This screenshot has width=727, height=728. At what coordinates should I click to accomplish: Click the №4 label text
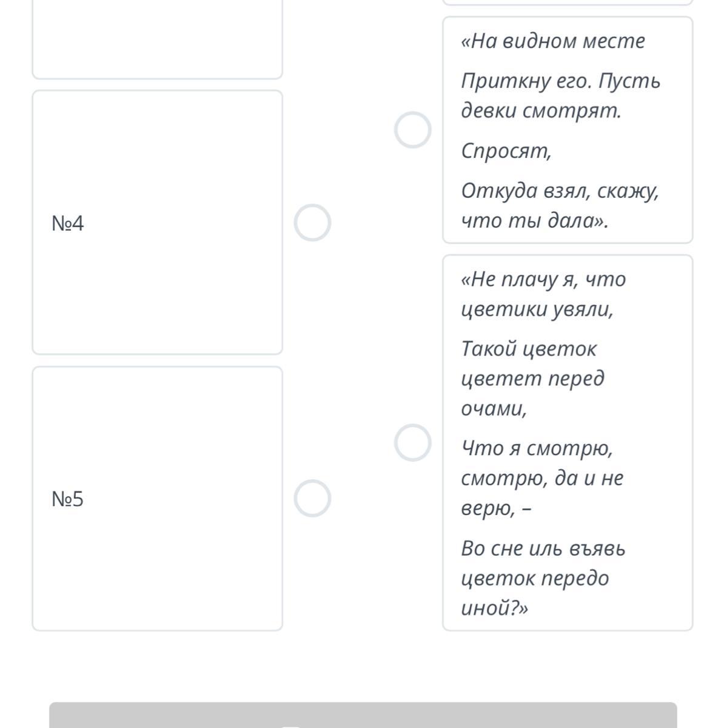pos(68,223)
